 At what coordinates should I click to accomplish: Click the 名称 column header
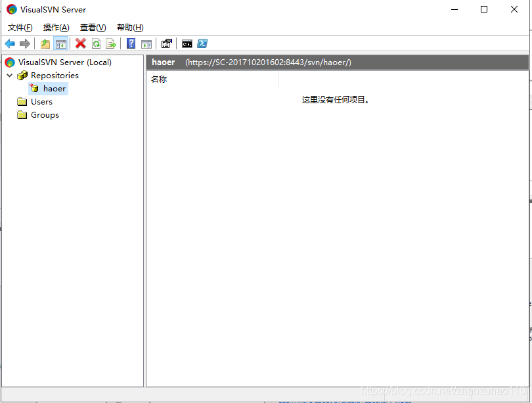(212, 80)
